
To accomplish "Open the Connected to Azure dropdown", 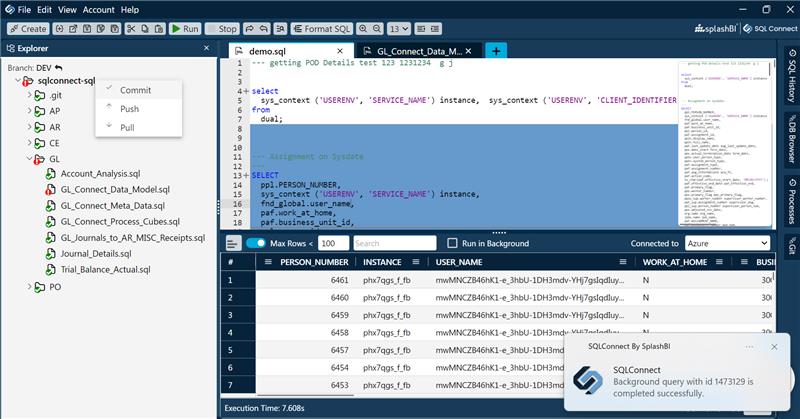I will tap(727, 243).
